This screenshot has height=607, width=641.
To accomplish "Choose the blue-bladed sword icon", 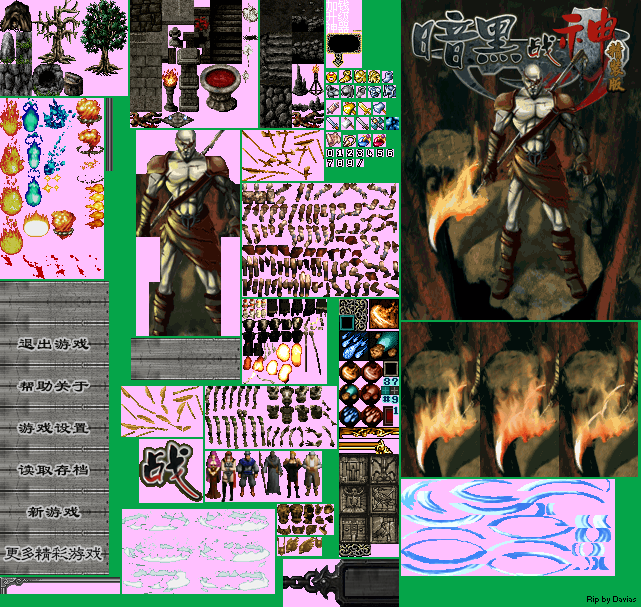I will tap(332, 123).
